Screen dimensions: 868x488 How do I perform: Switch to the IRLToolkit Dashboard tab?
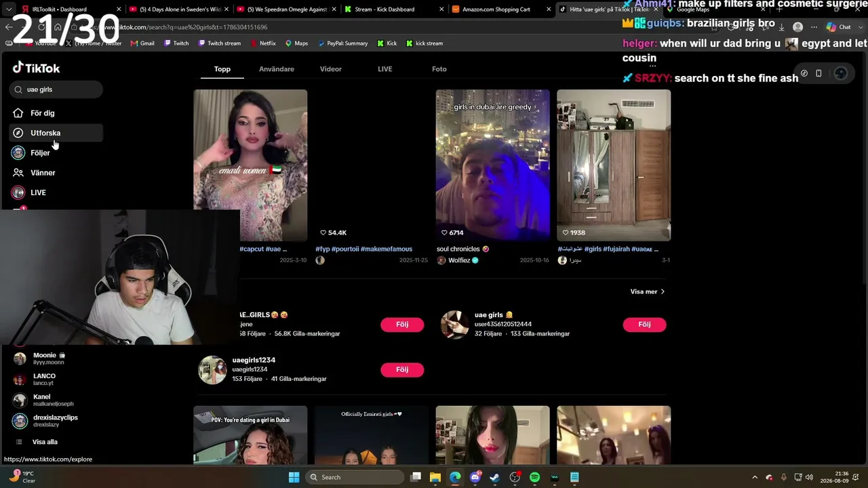pyautogui.click(x=71, y=9)
